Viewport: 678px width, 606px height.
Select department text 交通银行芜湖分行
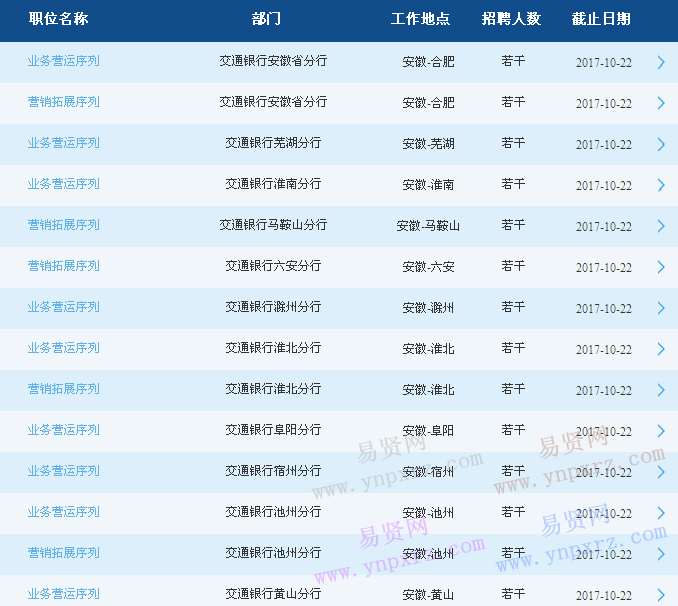pos(273,143)
